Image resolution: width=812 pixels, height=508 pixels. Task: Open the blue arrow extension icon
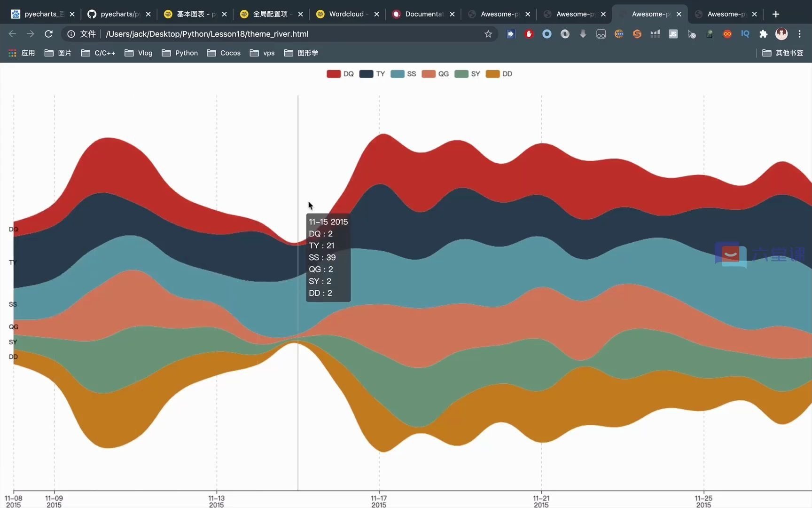(x=511, y=34)
